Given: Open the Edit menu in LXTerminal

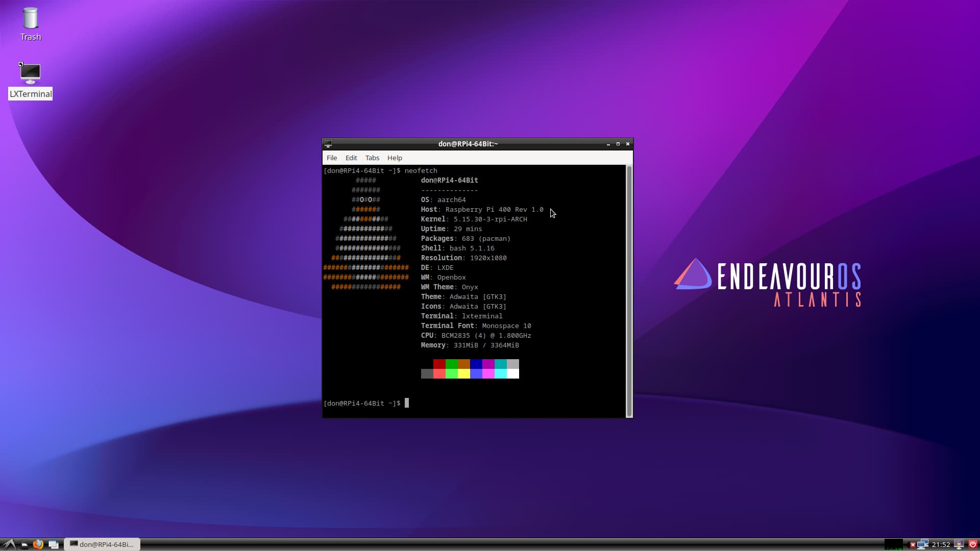Looking at the screenshot, I should [351, 158].
